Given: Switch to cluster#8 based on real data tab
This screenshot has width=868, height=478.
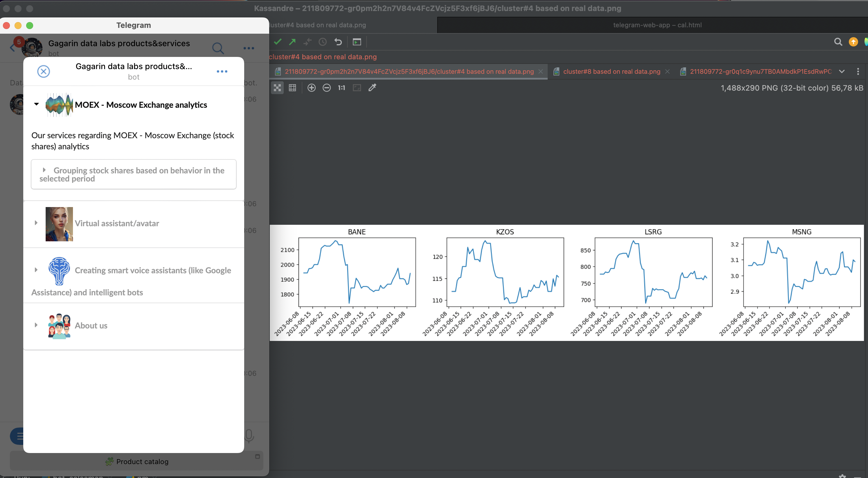Looking at the screenshot, I should pos(611,71).
